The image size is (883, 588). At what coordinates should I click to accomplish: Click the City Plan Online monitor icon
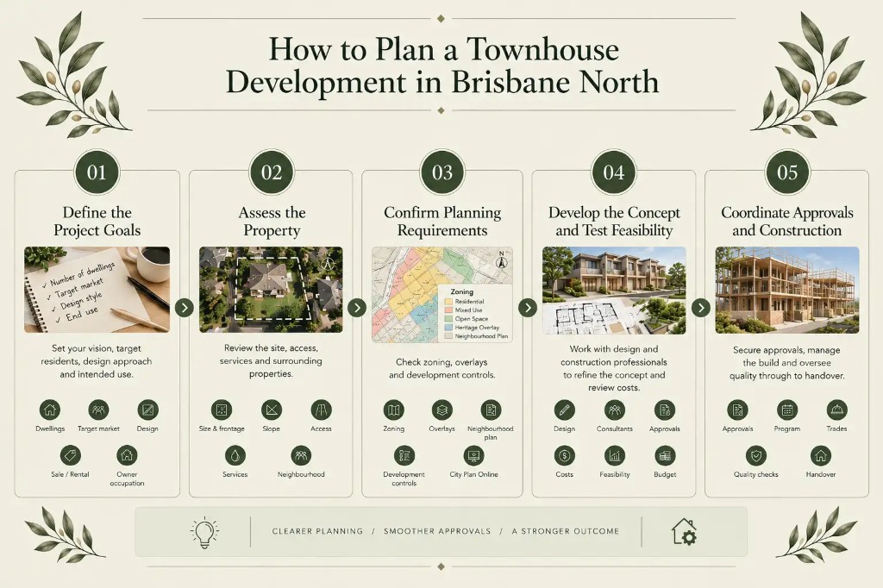473,455
